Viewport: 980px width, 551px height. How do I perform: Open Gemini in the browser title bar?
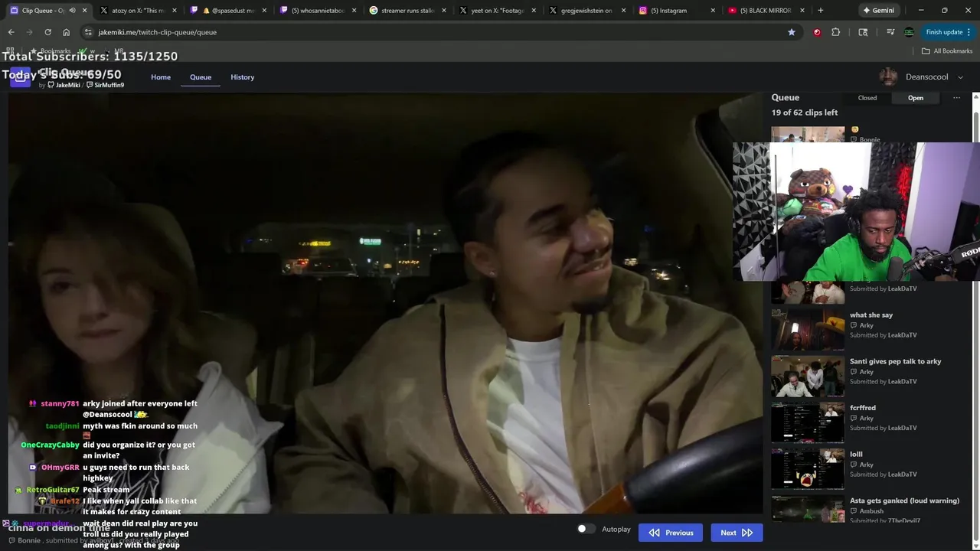tap(878, 11)
